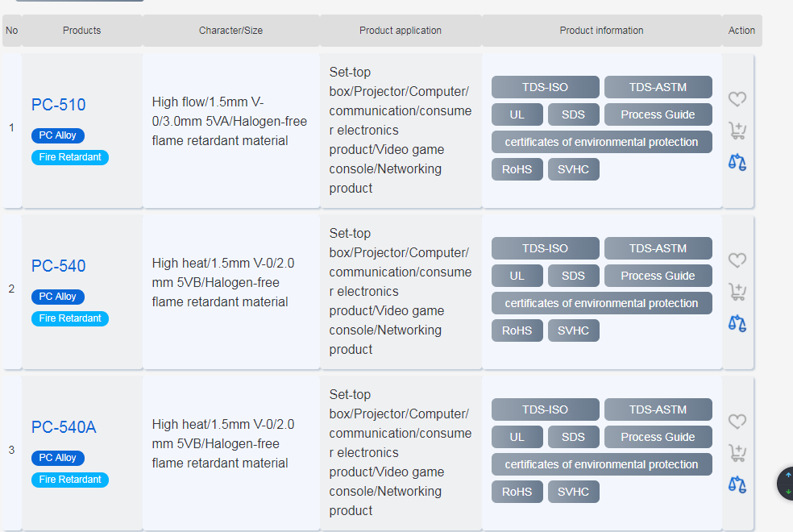Click the PC Alloy tag under PC-510

tap(58, 135)
